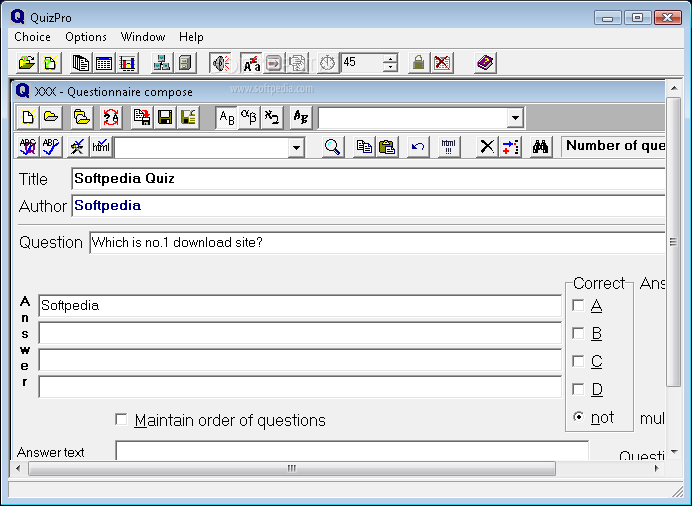Increase the timer value with up arrow
This screenshot has height=506, width=692.
click(x=390, y=58)
